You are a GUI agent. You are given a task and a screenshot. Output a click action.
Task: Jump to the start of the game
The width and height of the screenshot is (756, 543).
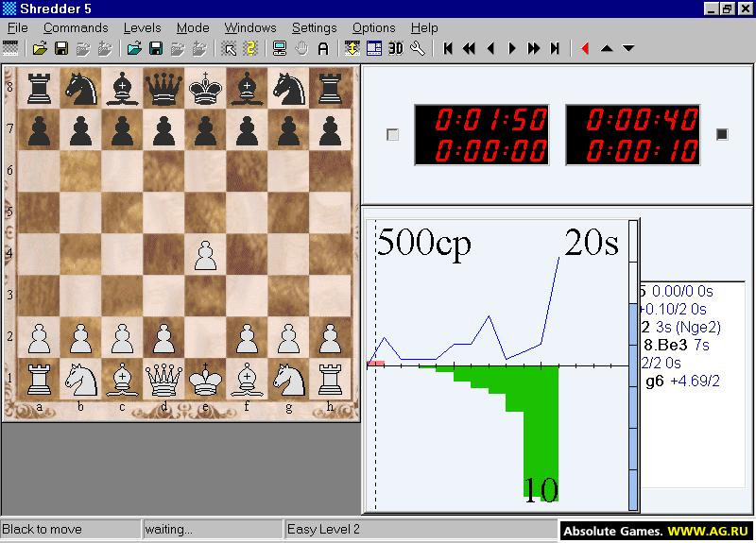(447, 48)
